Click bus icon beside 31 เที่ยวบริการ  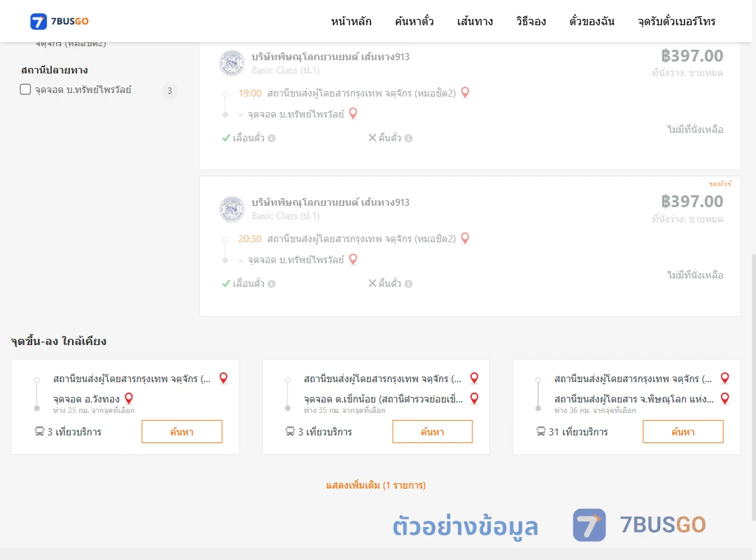point(541,431)
